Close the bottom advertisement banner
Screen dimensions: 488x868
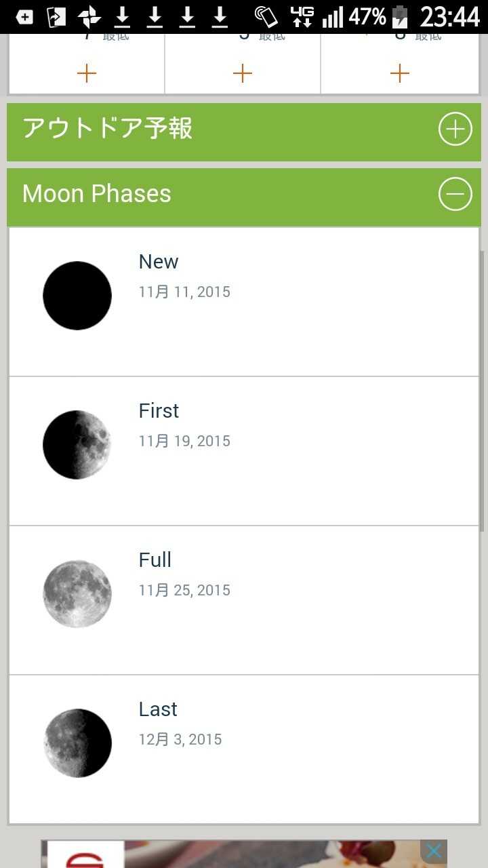click(x=434, y=851)
